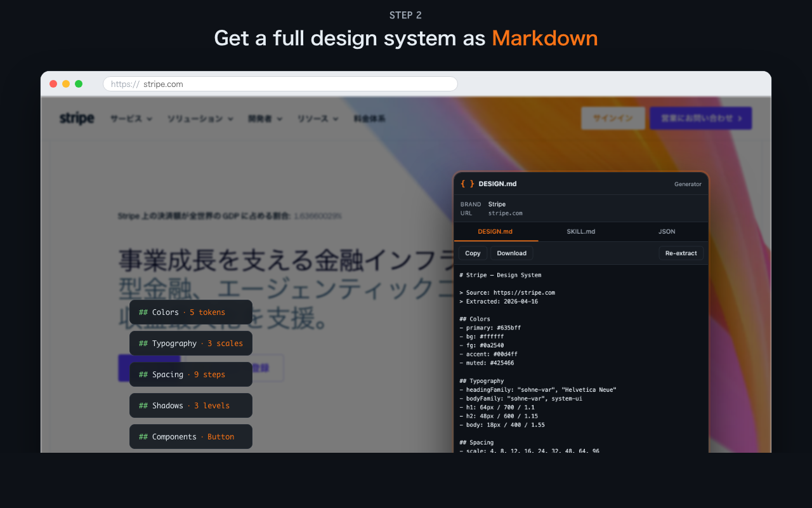Screen dimensions: 812x508
Task: Click the Generator label in panel header
Action: coord(688,184)
